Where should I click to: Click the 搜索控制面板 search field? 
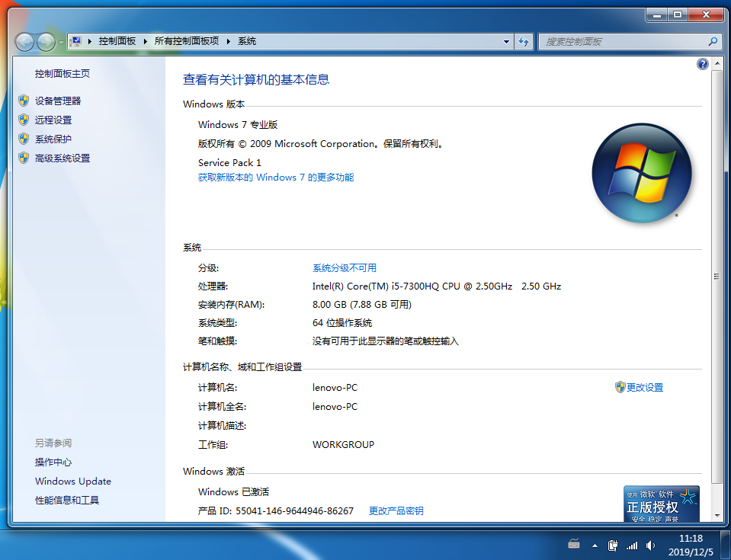(x=621, y=42)
